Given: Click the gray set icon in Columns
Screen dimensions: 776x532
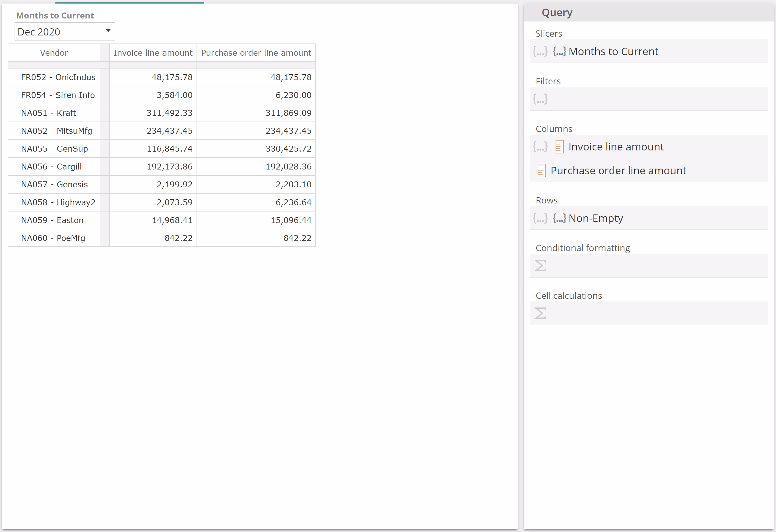Looking at the screenshot, I should [x=540, y=147].
